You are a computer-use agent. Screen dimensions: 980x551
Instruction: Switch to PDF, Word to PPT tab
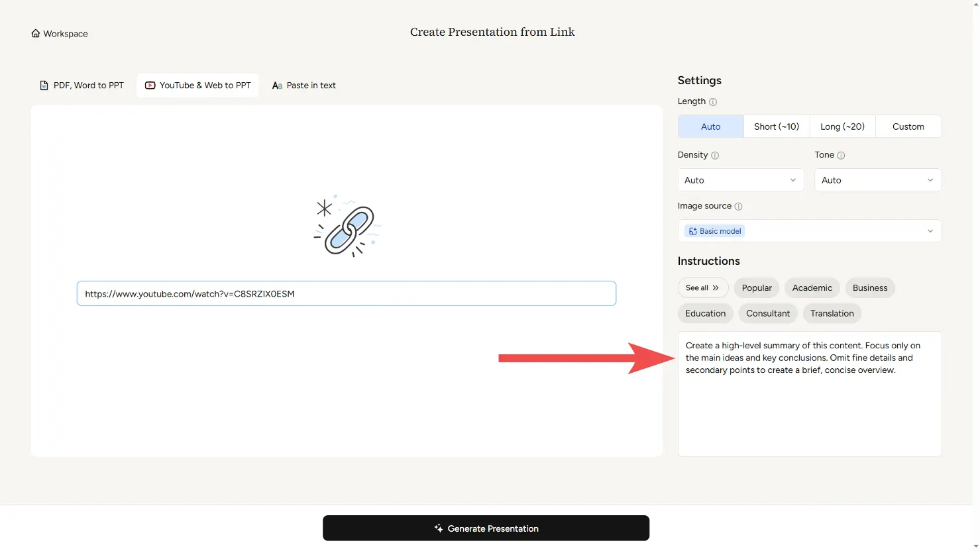click(82, 85)
